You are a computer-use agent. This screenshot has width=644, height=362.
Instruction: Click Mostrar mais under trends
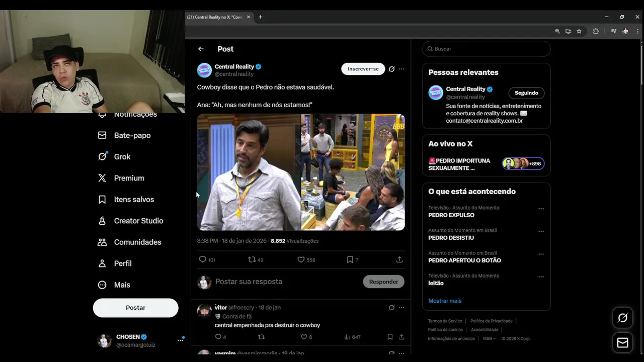point(445,301)
